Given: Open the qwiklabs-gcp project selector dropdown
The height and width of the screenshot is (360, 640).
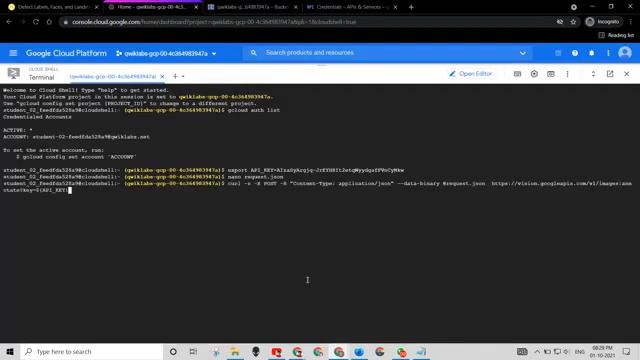Looking at the screenshot, I should coord(166,53).
